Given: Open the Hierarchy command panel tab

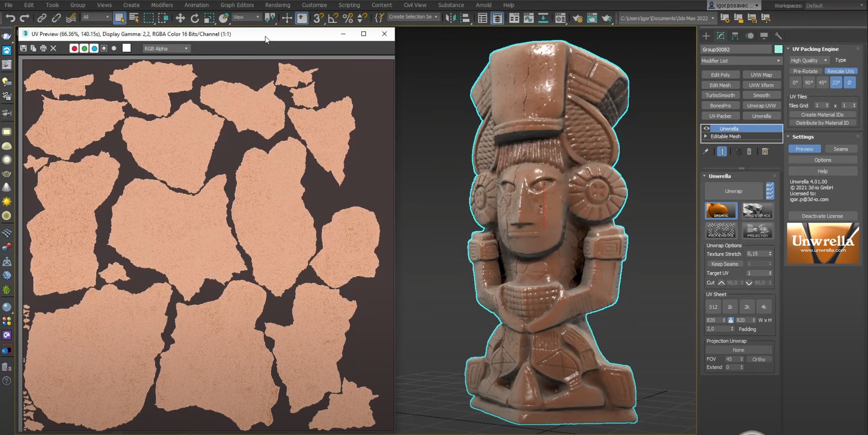Looking at the screenshot, I should [735, 36].
